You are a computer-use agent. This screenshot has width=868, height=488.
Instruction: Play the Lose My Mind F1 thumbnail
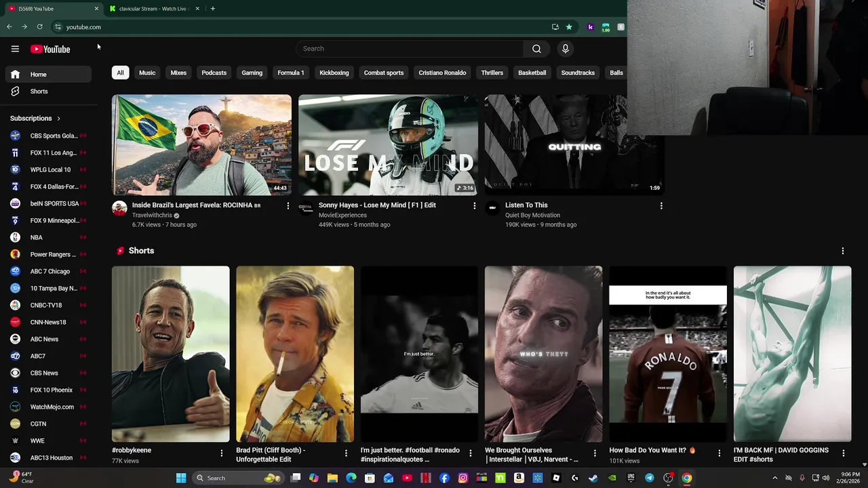[388, 145]
